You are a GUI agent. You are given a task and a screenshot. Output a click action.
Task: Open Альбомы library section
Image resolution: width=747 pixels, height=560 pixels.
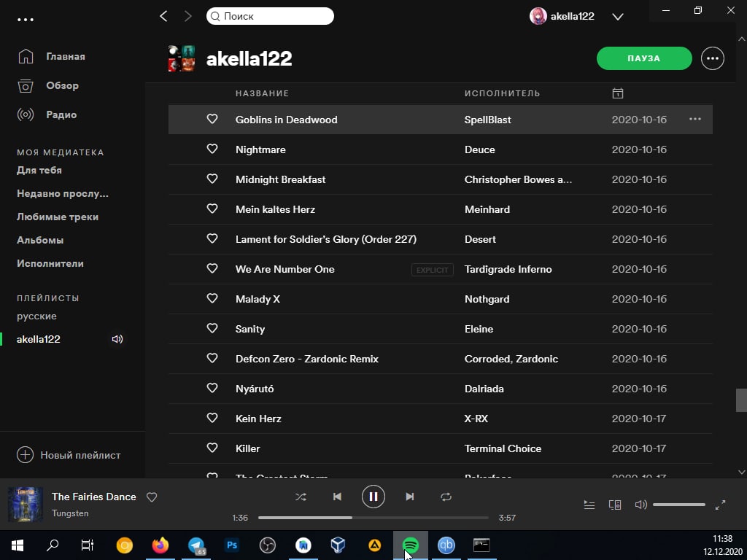(x=40, y=240)
